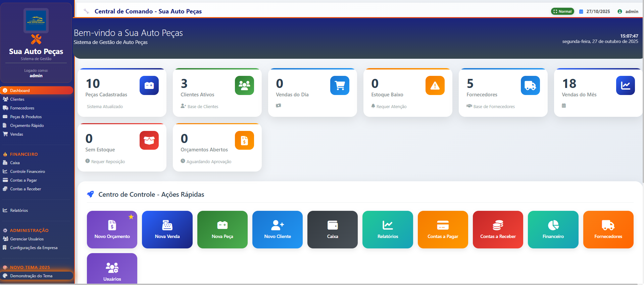Open Clientes in the sidebar
The width and height of the screenshot is (644, 285).
(17, 99)
